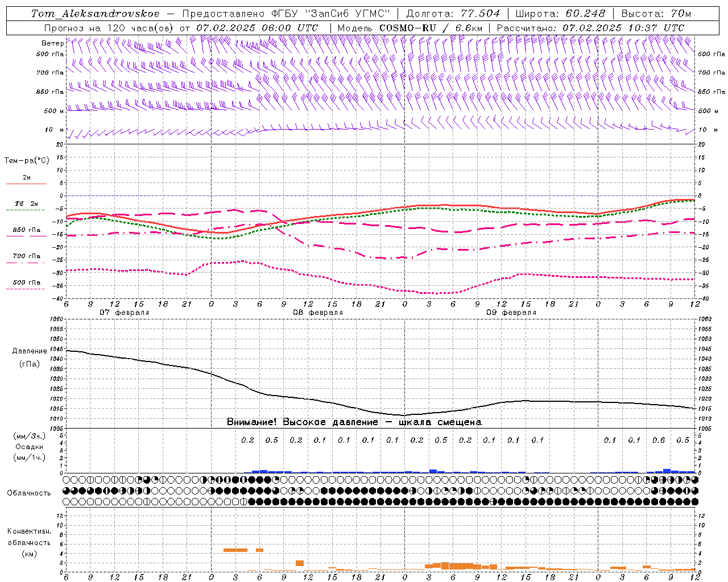
Task: Click the Давление pressure panel label
Action: coord(30,351)
